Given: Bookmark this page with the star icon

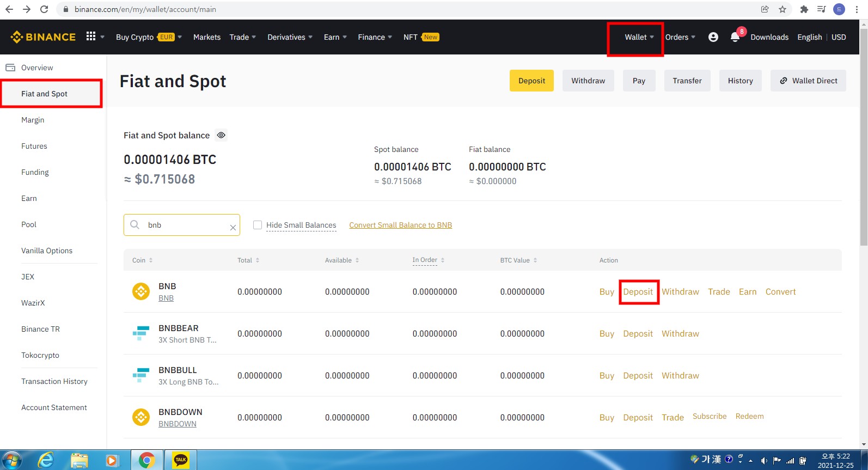Looking at the screenshot, I should tap(783, 9).
